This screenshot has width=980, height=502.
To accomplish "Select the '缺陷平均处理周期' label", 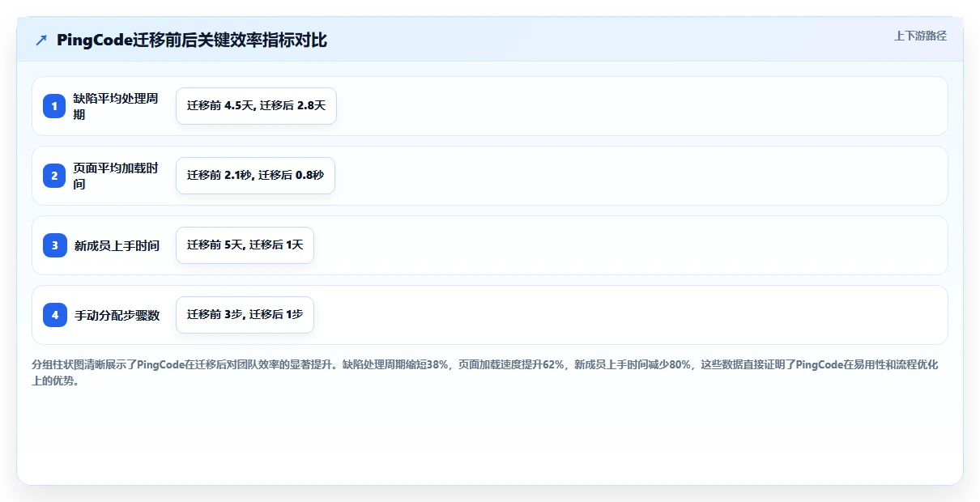I will pyautogui.click(x=116, y=106).
